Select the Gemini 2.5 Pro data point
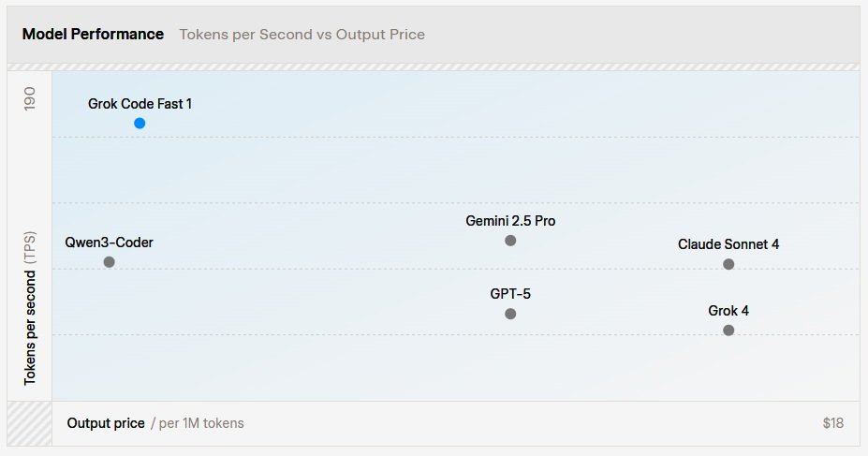This screenshot has width=868, height=456. coord(510,241)
